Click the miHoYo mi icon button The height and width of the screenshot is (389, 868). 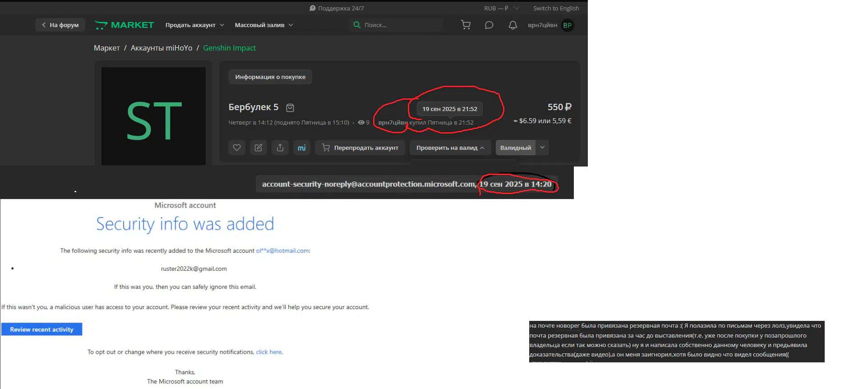[302, 148]
